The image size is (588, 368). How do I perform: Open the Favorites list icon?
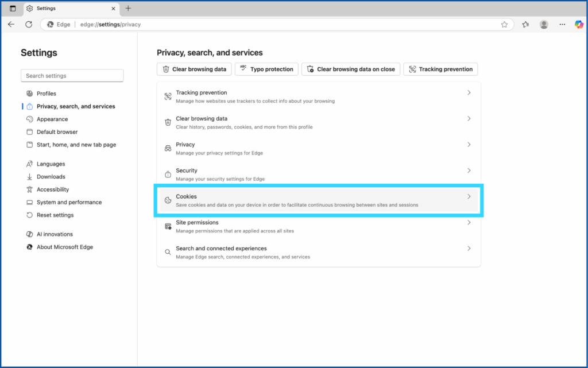(x=525, y=25)
